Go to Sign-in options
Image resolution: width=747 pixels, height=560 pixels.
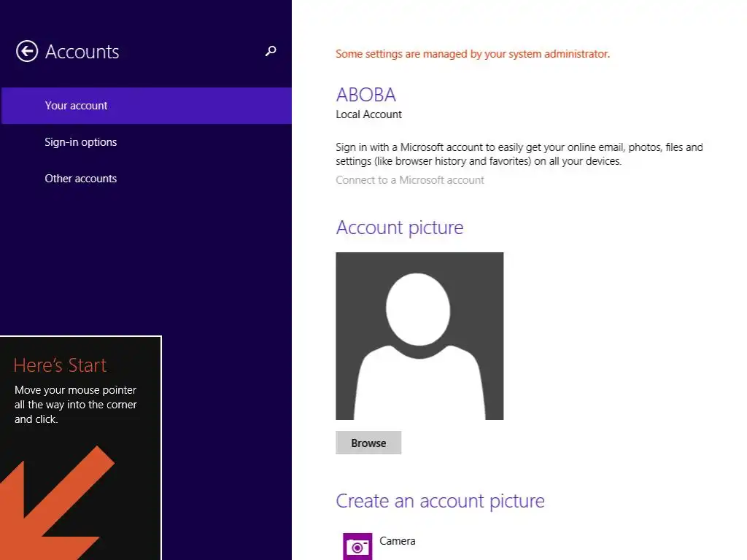[80, 142]
